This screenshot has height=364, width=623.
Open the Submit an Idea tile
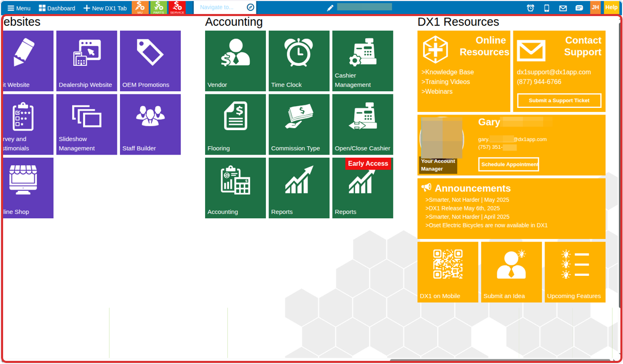click(511, 272)
